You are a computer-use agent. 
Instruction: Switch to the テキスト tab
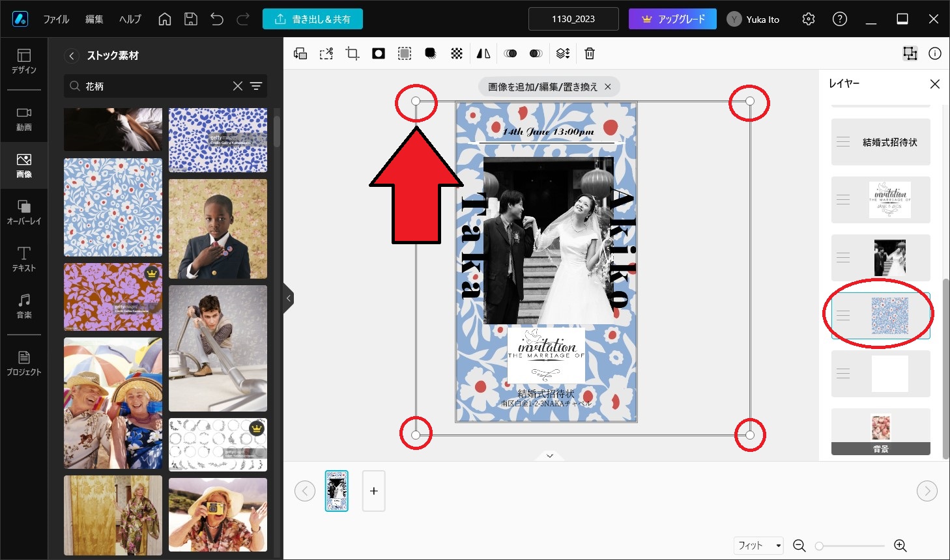tap(24, 259)
